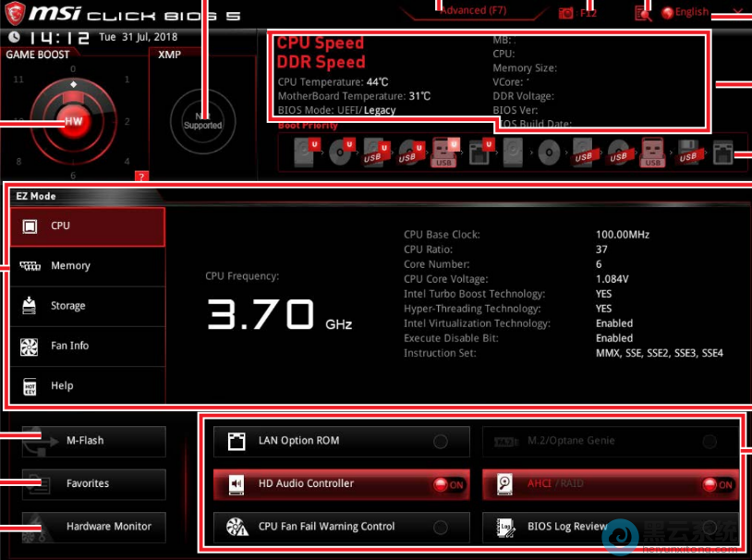Open the English language selector
Screen dimensions: 752x560
pos(685,12)
